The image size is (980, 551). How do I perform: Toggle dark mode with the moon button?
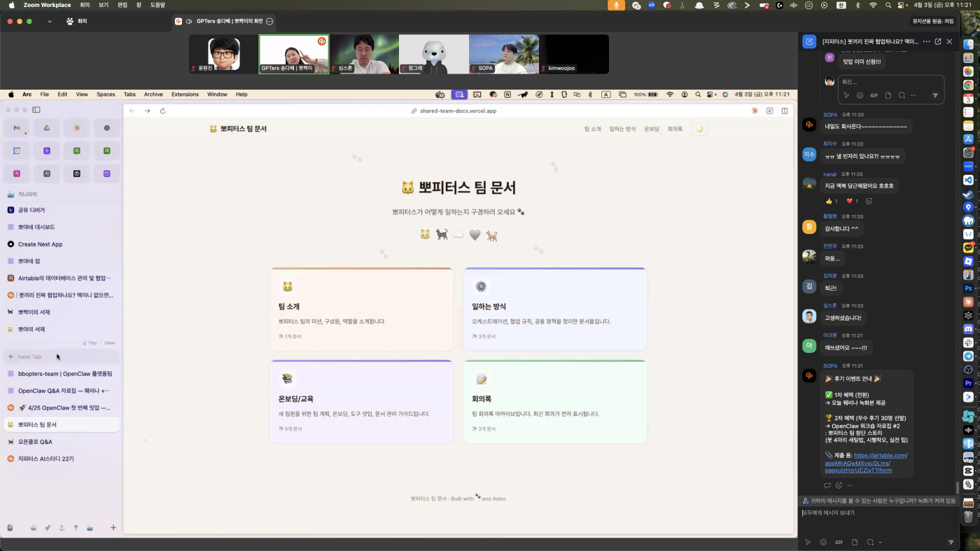tap(699, 129)
